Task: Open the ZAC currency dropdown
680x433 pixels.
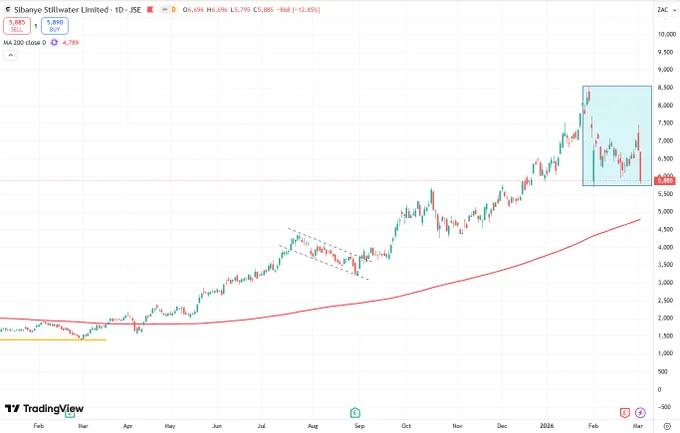Action: [x=667, y=10]
